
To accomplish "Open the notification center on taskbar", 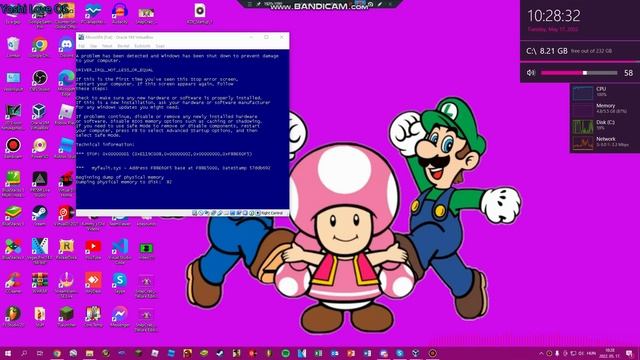I will (629, 353).
